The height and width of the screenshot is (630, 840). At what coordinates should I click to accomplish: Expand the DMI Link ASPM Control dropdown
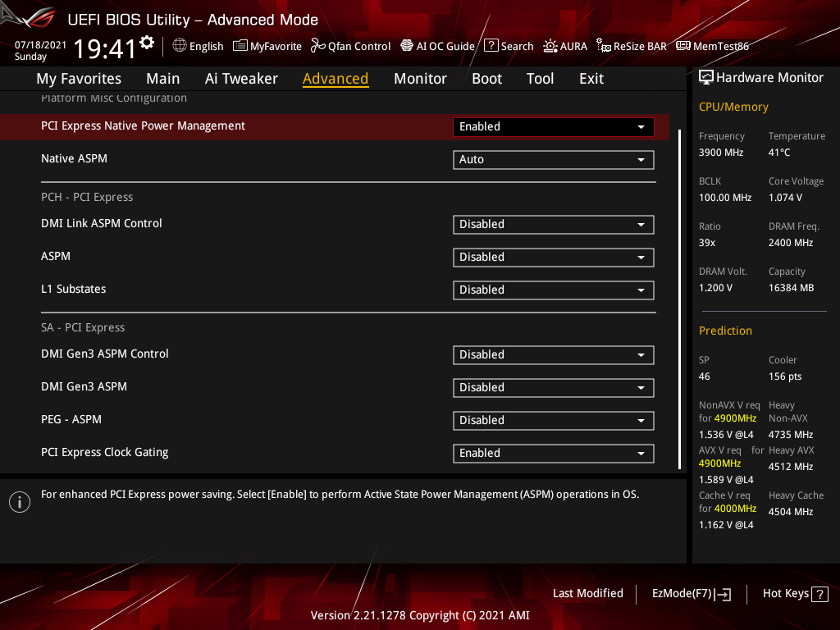click(x=553, y=224)
